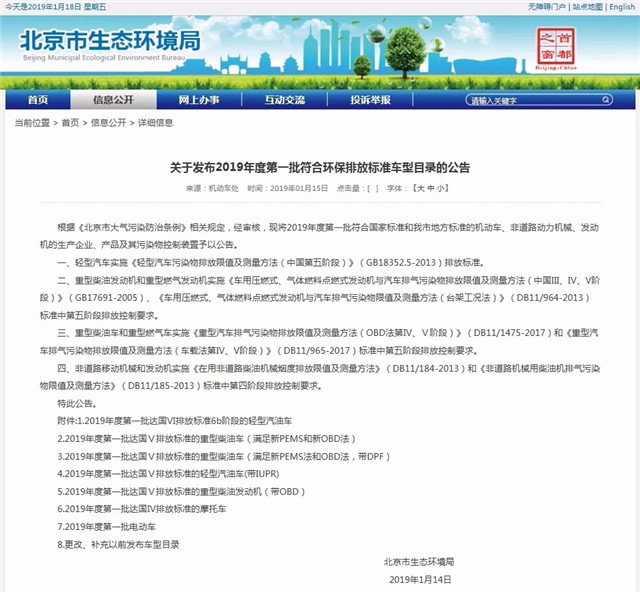Open the 无障碍门户 link
Viewport: 640px width, 592px height.
click(x=547, y=7)
